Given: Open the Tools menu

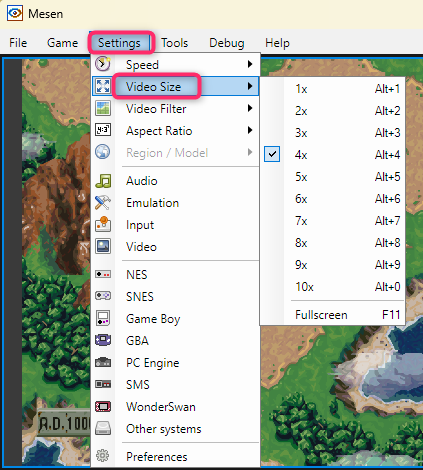Looking at the screenshot, I should coord(175,43).
